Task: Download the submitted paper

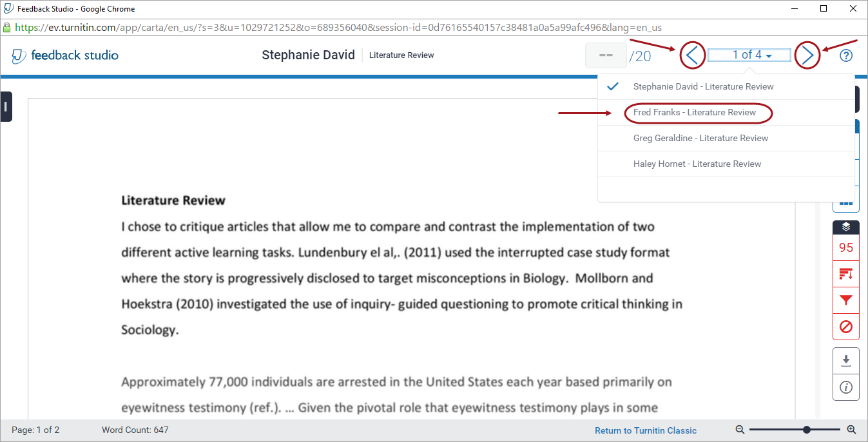Action: coord(845,360)
